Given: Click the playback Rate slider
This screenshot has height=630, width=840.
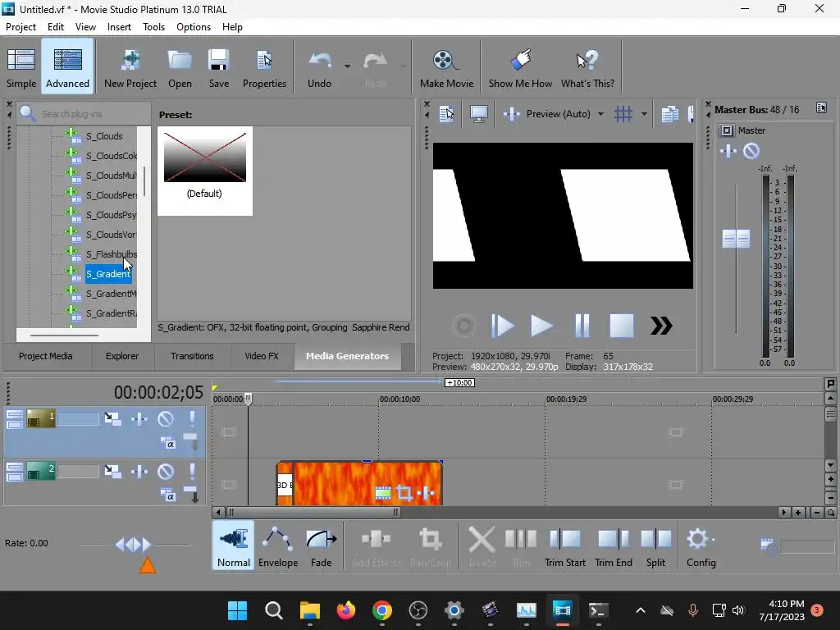Looking at the screenshot, I should click(134, 545).
